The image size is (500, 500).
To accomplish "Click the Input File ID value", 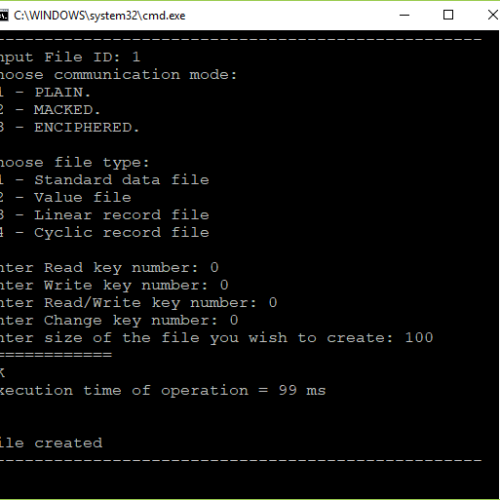I will point(136,57).
